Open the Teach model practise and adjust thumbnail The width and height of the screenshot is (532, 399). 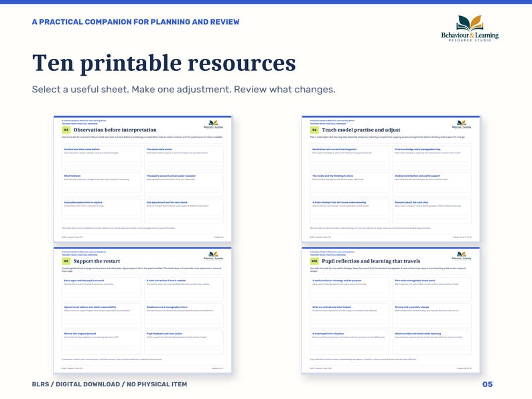coord(391,179)
